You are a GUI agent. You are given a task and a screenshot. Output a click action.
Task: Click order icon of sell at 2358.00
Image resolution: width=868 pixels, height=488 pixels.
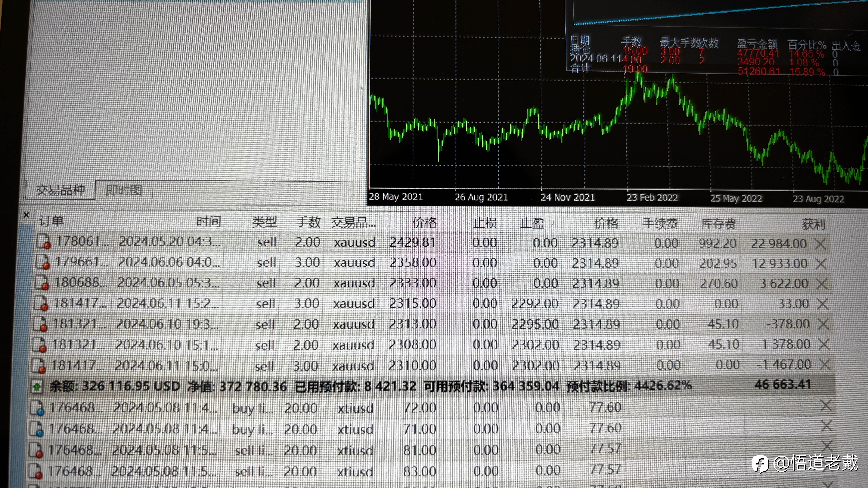point(43,262)
